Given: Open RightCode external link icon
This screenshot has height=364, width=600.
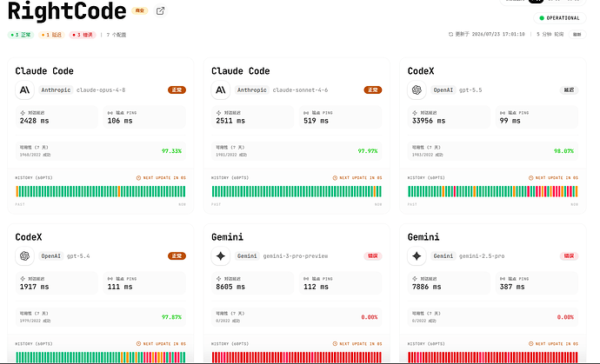Looking at the screenshot, I should (160, 11).
